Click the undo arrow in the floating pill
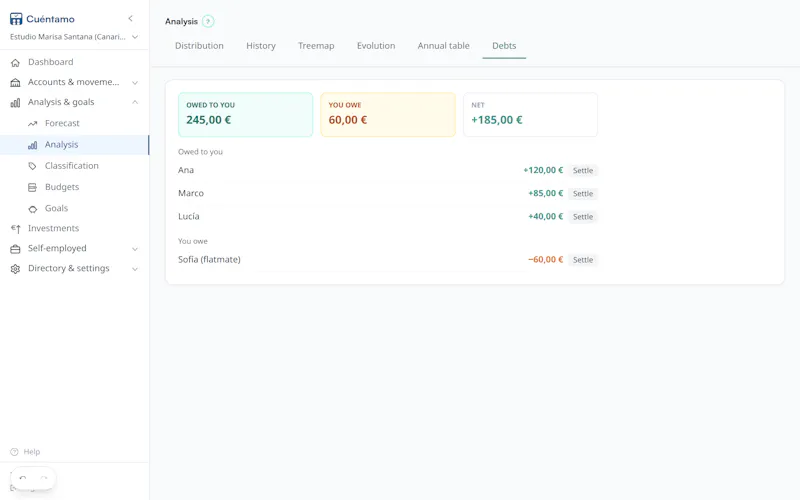The image size is (800, 500). tap(23, 479)
